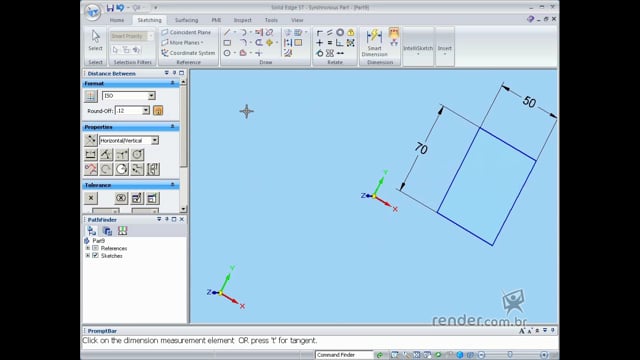This screenshot has width=640, height=360.
Task: Open the ISO dimension style dropdown
Action: (x=151, y=96)
